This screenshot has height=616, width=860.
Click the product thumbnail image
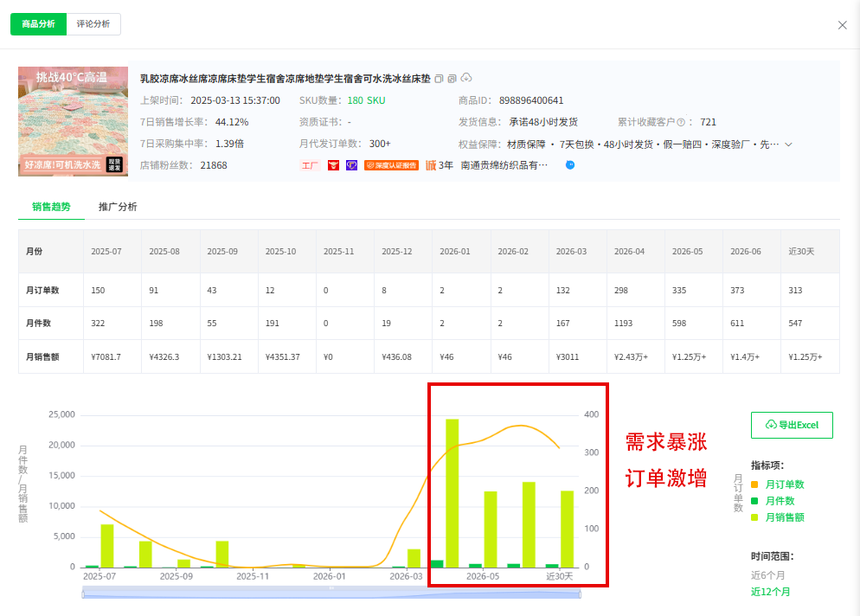click(x=73, y=121)
